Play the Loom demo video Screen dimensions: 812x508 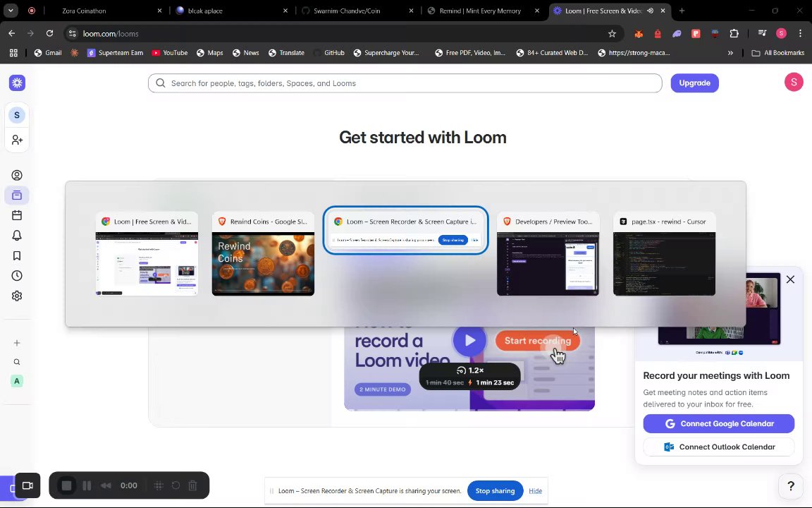coord(469,341)
